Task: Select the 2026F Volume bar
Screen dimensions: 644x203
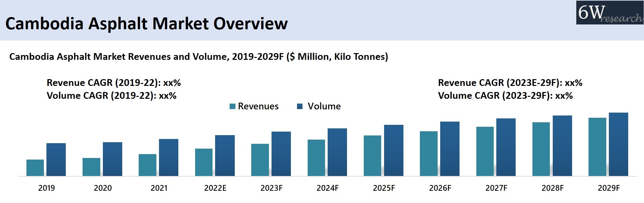Action: [450, 149]
